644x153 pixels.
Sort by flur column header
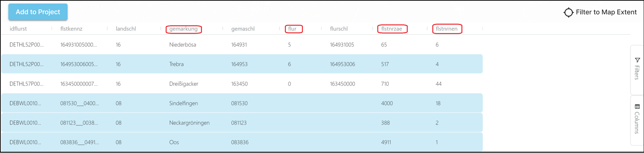pyautogui.click(x=292, y=29)
